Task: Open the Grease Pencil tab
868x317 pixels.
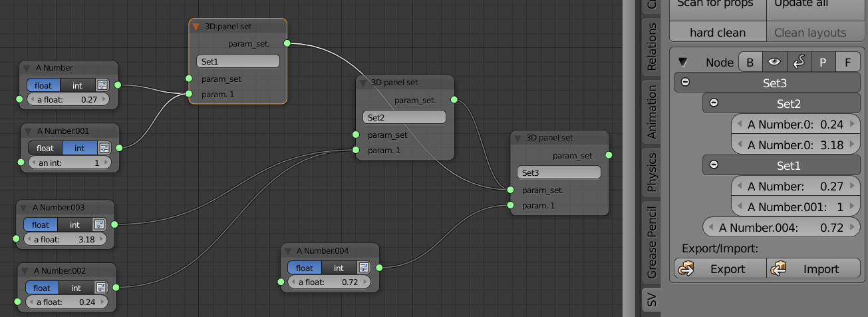Action: [652, 242]
